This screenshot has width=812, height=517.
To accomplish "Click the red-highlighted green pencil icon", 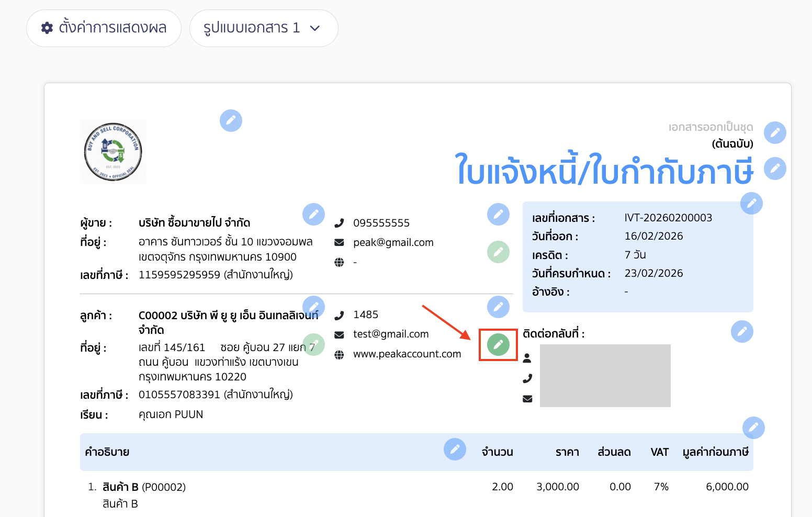I will tap(498, 344).
